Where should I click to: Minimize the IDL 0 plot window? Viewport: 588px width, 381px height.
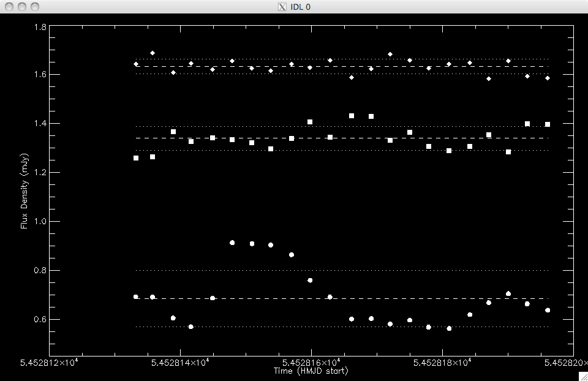click(x=21, y=7)
